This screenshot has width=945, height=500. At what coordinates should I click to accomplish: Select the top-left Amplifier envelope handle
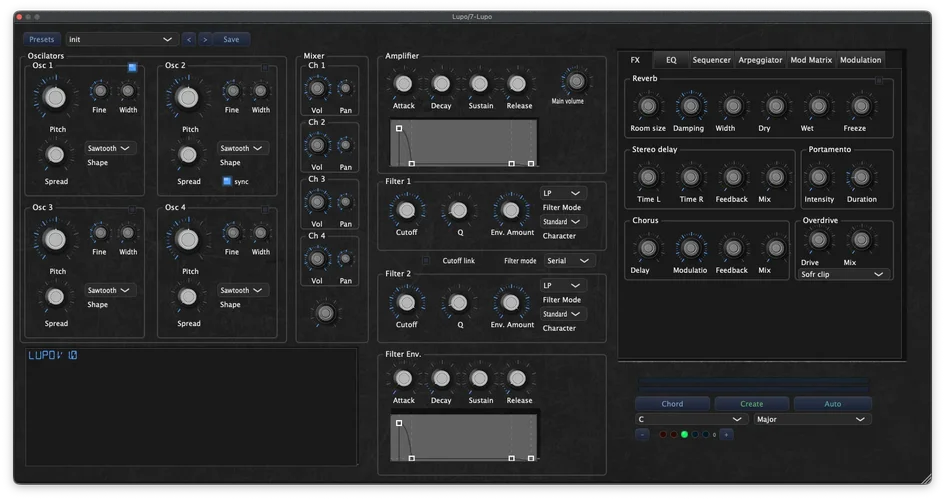point(399,128)
